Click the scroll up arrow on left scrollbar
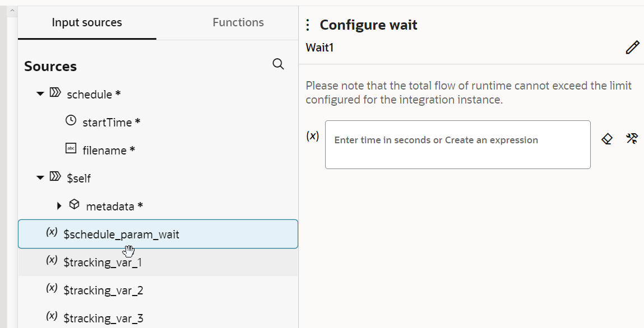The width and height of the screenshot is (644, 328). 12,11
